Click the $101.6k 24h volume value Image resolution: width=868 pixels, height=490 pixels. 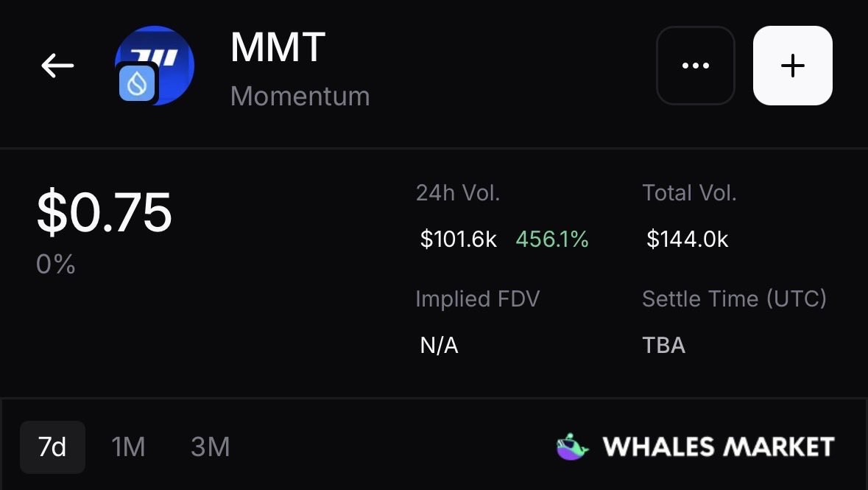click(x=458, y=239)
